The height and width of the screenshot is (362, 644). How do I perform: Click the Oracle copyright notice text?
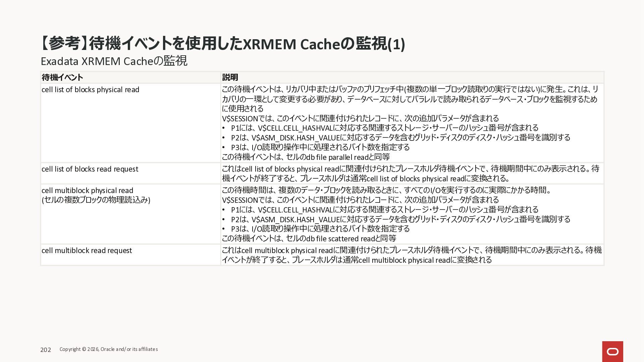(x=108, y=349)
